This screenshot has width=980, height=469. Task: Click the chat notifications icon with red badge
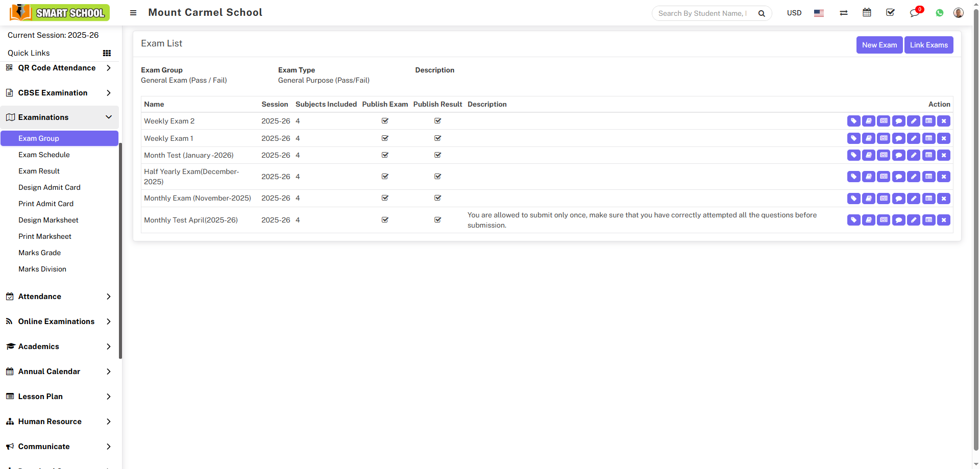tap(914, 13)
